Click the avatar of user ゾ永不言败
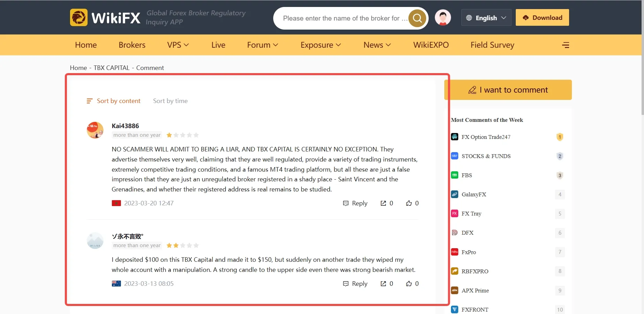The height and width of the screenshot is (314, 644). pos(95,241)
